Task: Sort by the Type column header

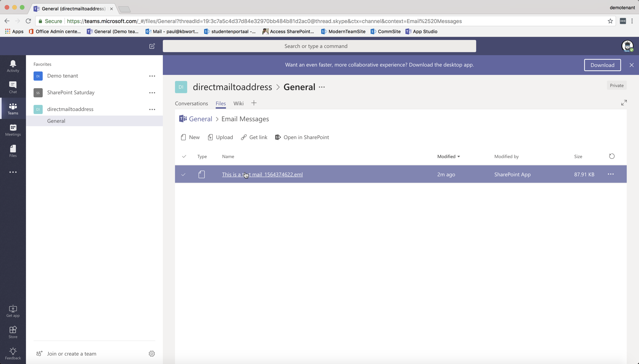Action: click(x=202, y=157)
